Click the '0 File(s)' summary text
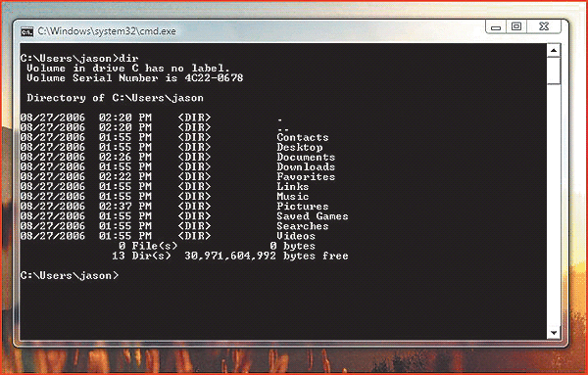 (x=148, y=246)
